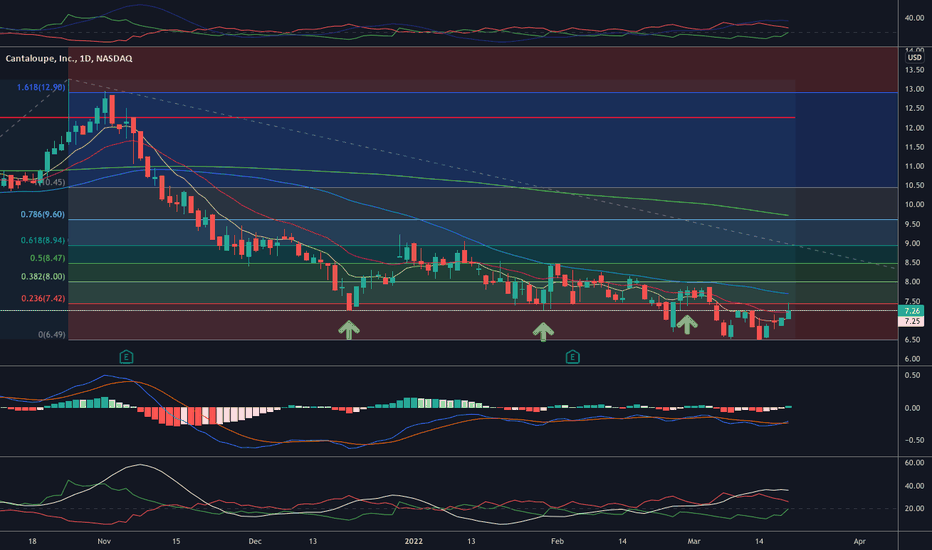Select the 0.5(8.47) Fibonacci label
The height and width of the screenshot is (550, 932).
pyautogui.click(x=48, y=259)
